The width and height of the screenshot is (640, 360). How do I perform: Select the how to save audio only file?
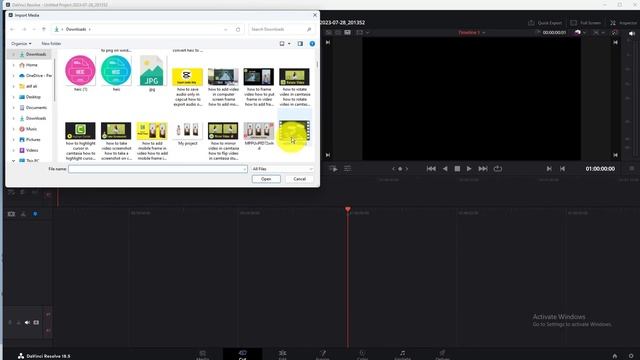tap(187, 87)
